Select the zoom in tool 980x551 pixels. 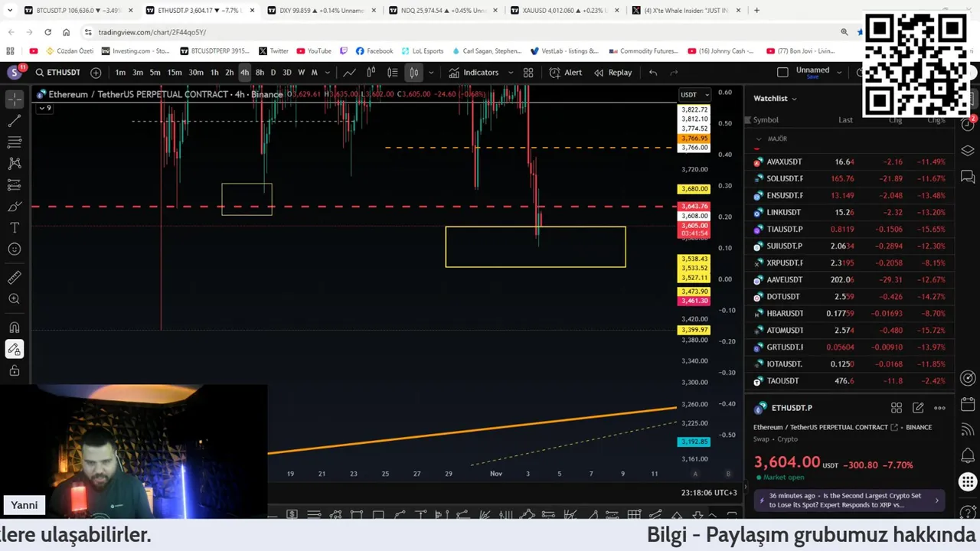pyautogui.click(x=14, y=299)
